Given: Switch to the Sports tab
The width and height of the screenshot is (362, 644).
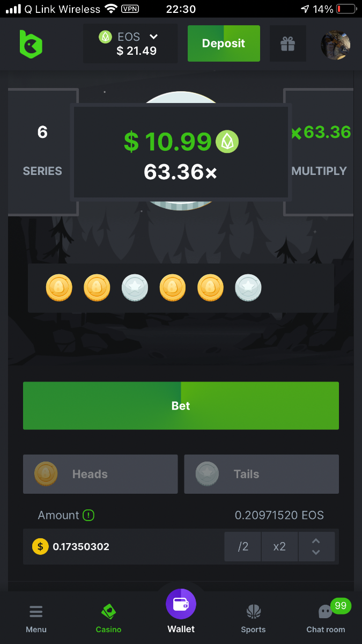Looking at the screenshot, I should (253, 618).
